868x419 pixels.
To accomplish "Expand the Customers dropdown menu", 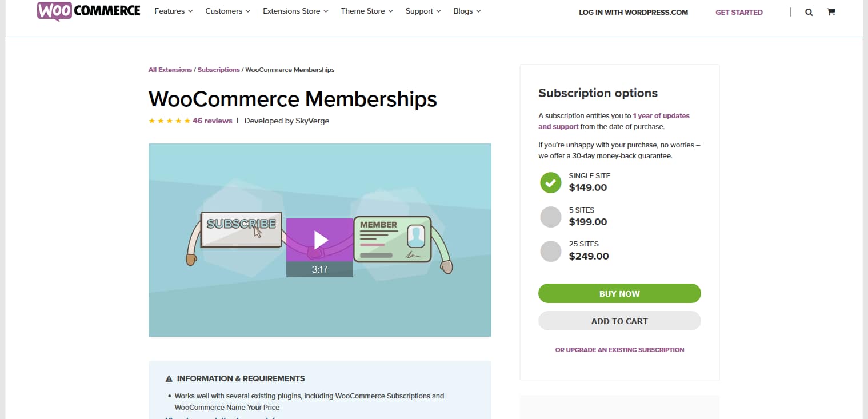I will coord(227,11).
